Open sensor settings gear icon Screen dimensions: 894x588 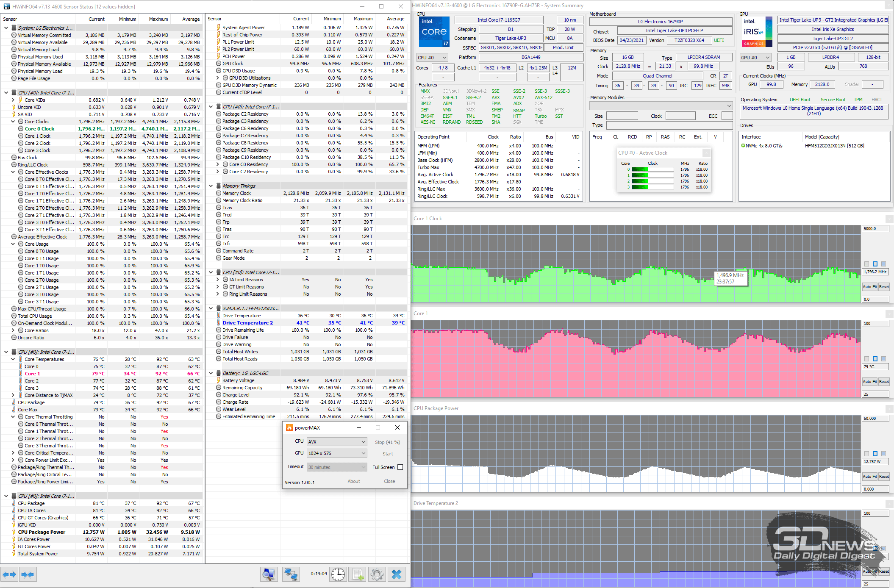click(377, 574)
